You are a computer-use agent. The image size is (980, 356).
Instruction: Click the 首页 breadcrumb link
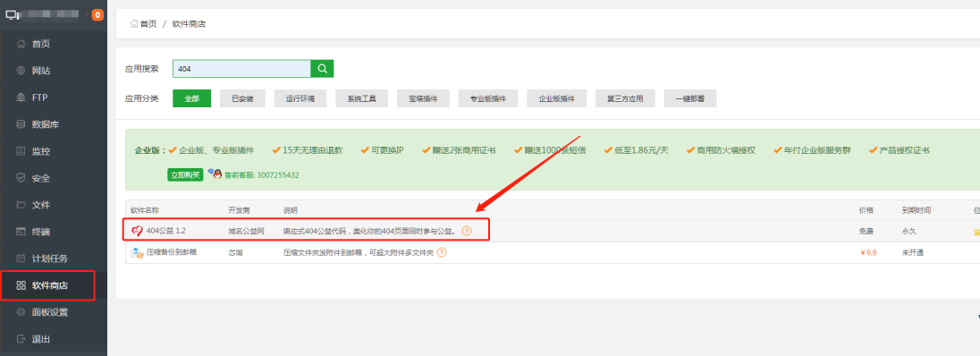pos(148,24)
